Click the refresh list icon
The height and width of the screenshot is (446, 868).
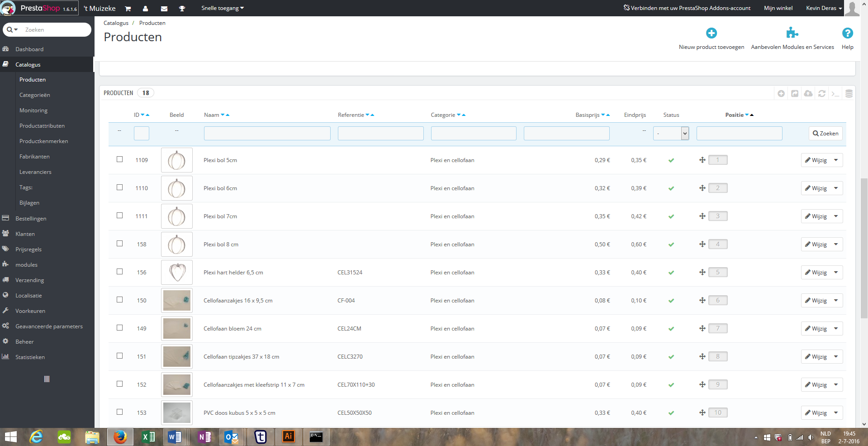tap(822, 93)
